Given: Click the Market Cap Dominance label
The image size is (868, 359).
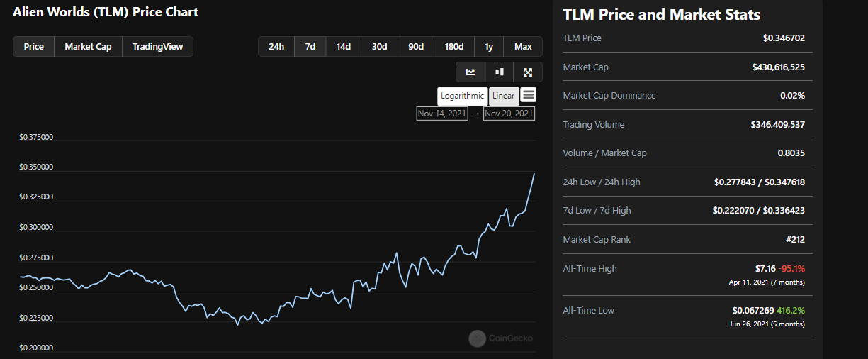Looking at the screenshot, I should pyautogui.click(x=609, y=96).
